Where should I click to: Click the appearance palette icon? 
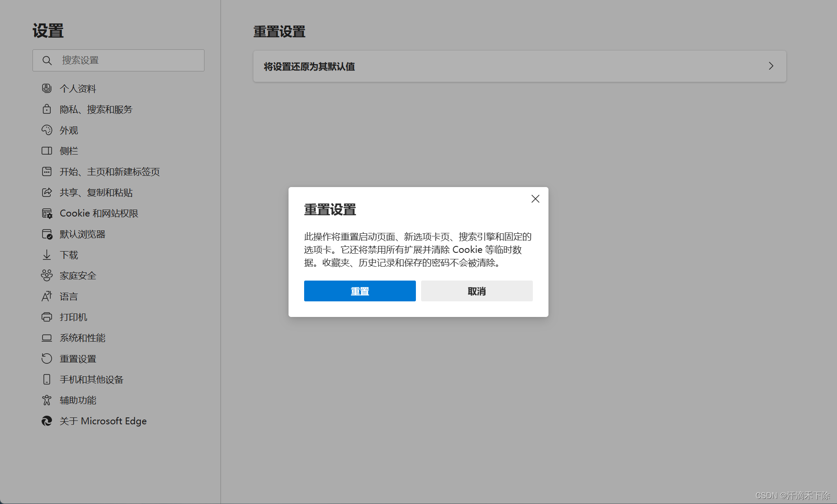pyautogui.click(x=47, y=130)
